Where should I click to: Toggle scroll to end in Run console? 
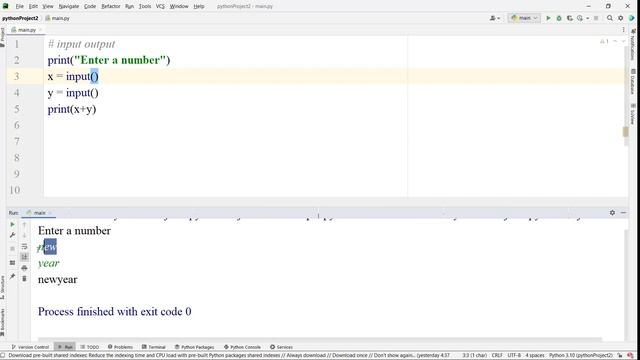click(x=24, y=257)
